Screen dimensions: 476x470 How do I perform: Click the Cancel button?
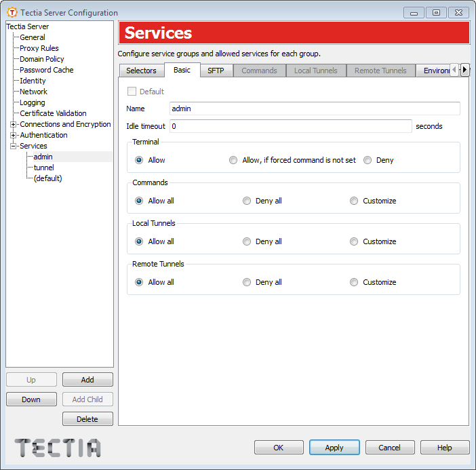(389, 448)
